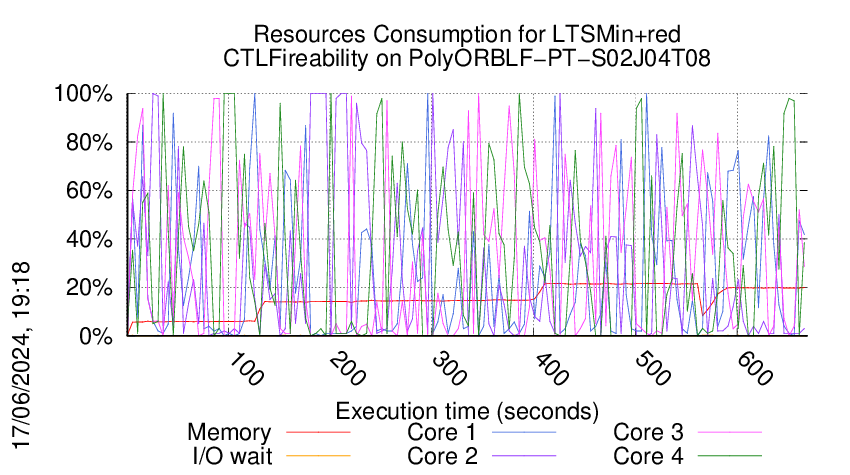Click the blue Core 1 legend line sample
Image resolution: width=850 pixels, height=475 pixels.
pos(524,432)
